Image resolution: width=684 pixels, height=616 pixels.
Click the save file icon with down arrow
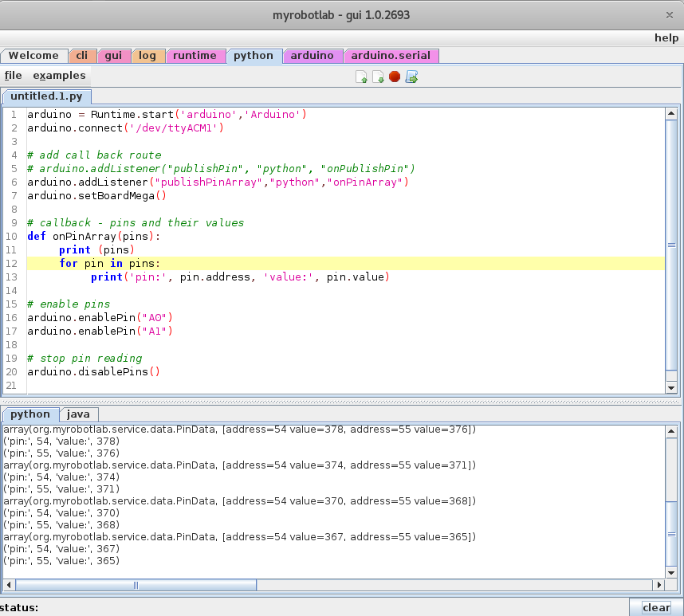pyautogui.click(x=378, y=77)
